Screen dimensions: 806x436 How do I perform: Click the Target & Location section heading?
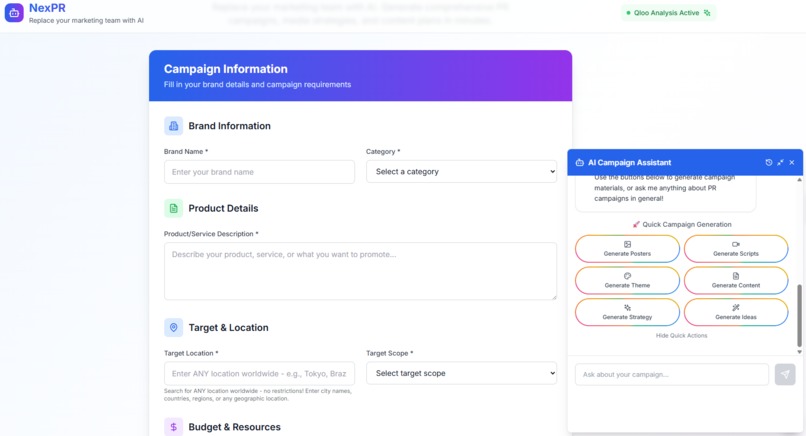pyautogui.click(x=228, y=328)
